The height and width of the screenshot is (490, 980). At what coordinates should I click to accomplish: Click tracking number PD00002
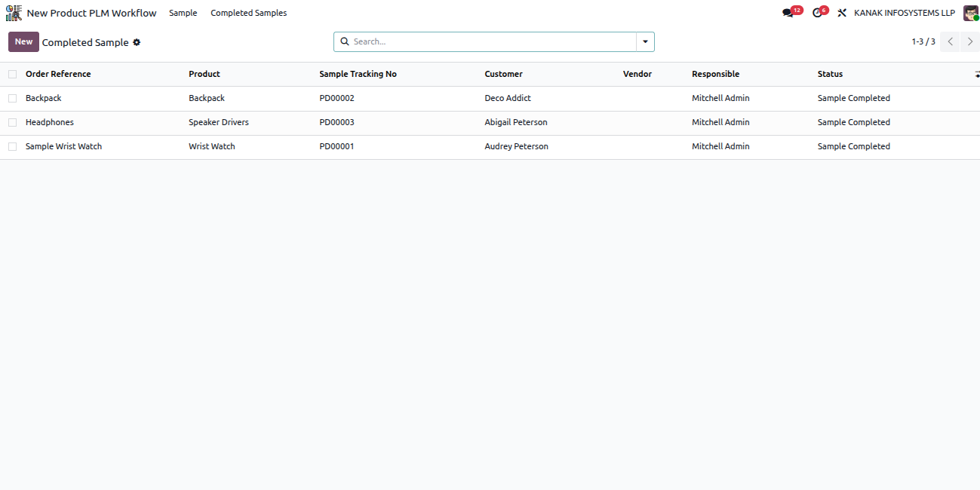(337, 98)
